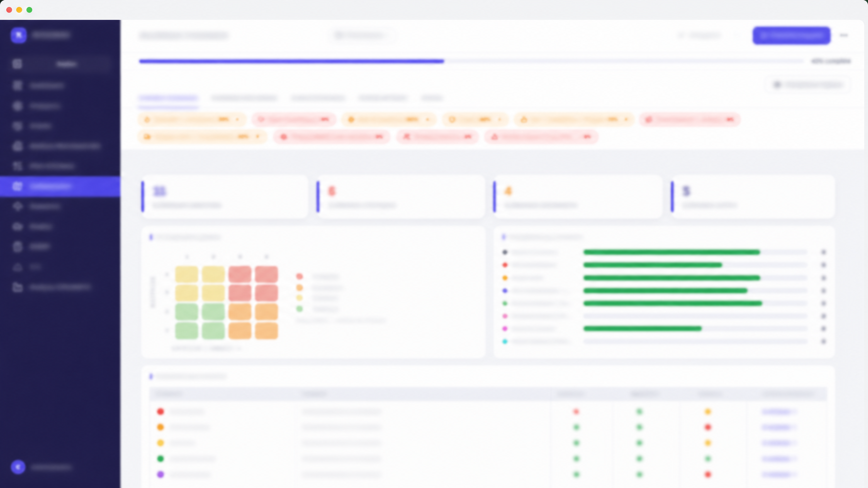868x488 pixels.
Task: Click the green dot in the heatmap legend
Action: click(299, 309)
